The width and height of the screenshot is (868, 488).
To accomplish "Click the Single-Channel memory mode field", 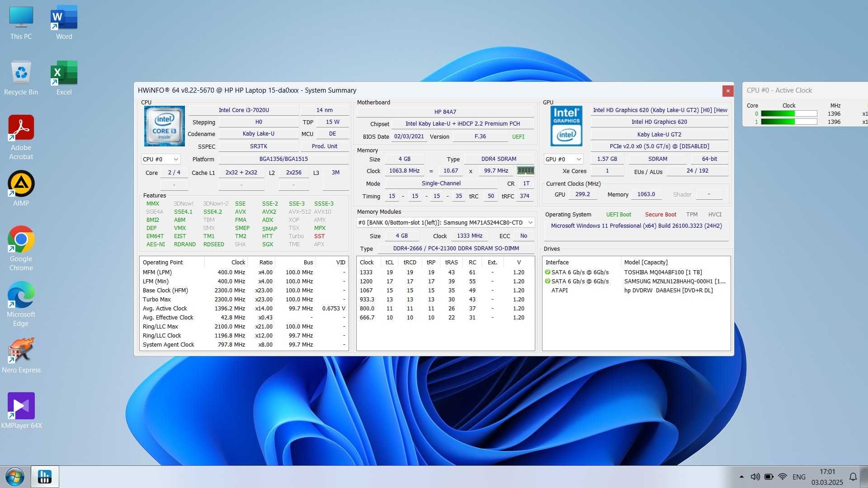I will tap(441, 183).
